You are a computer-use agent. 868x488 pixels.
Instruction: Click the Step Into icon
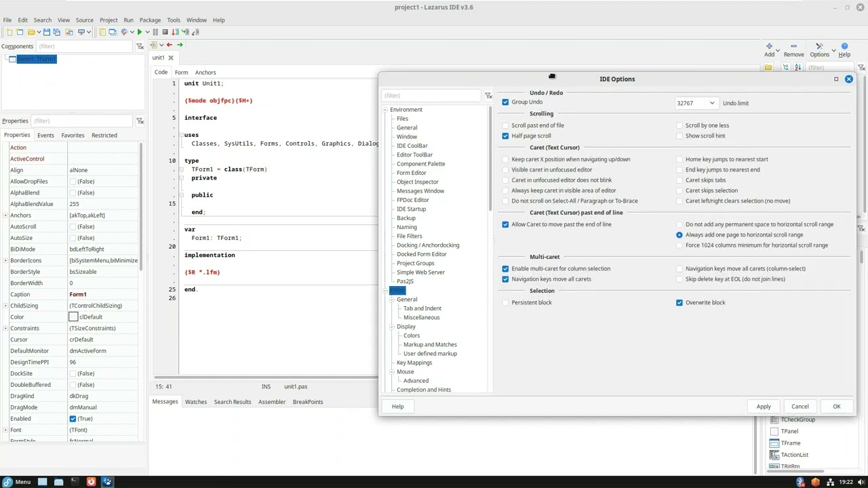[184, 32]
